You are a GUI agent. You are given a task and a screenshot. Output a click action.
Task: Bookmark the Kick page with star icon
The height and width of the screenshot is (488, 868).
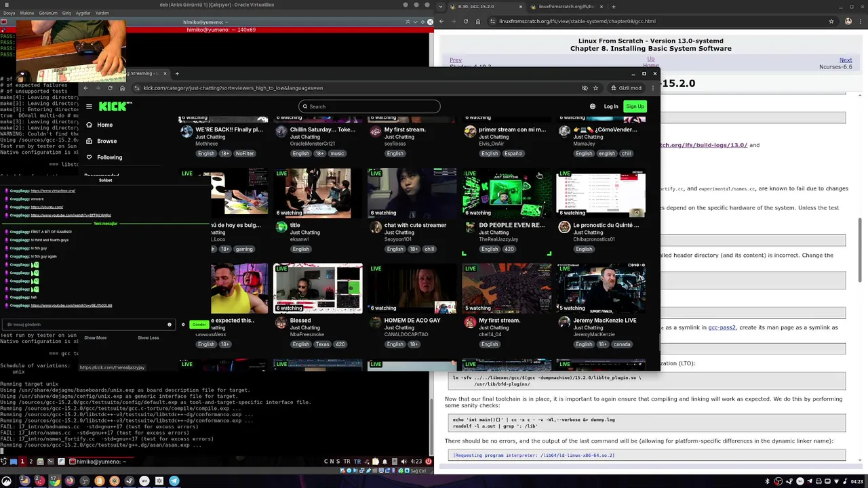[596, 88]
